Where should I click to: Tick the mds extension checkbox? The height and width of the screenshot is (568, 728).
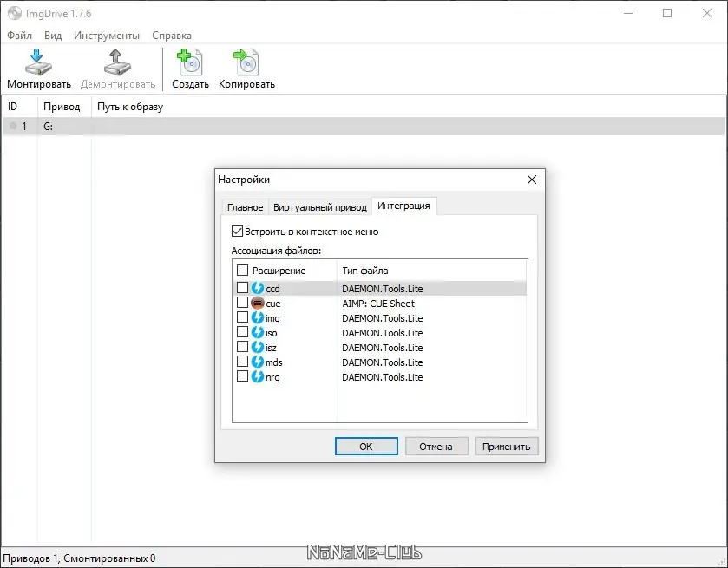pos(242,362)
